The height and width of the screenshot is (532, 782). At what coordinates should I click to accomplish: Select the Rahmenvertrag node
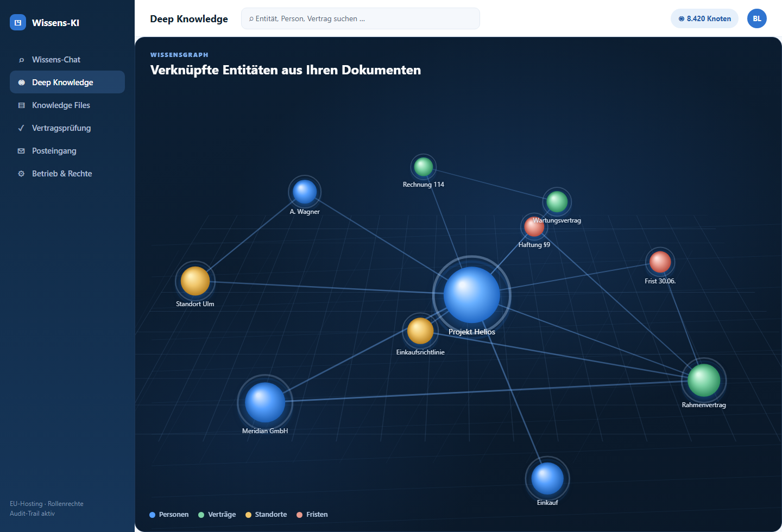(704, 380)
